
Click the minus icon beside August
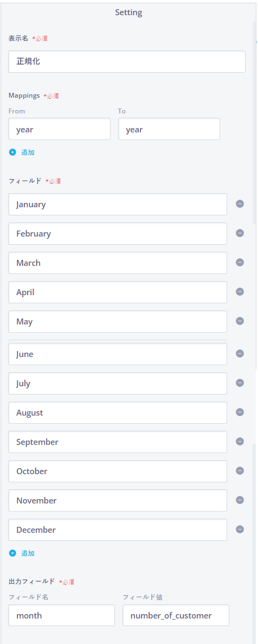tap(240, 412)
